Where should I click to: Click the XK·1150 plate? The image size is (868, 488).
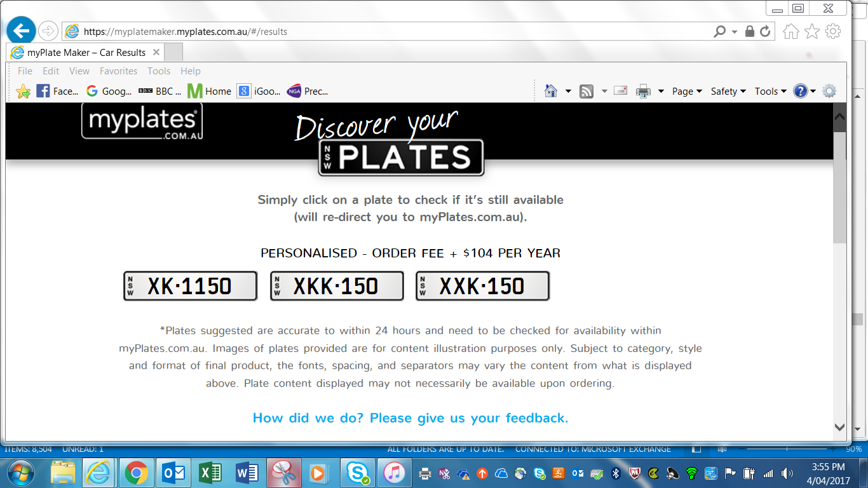point(190,286)
